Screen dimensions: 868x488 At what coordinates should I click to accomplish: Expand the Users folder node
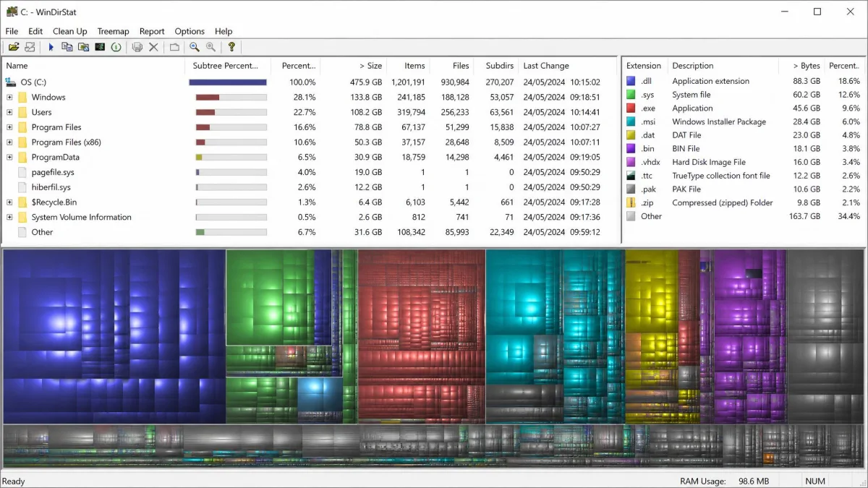coord(9,112)
